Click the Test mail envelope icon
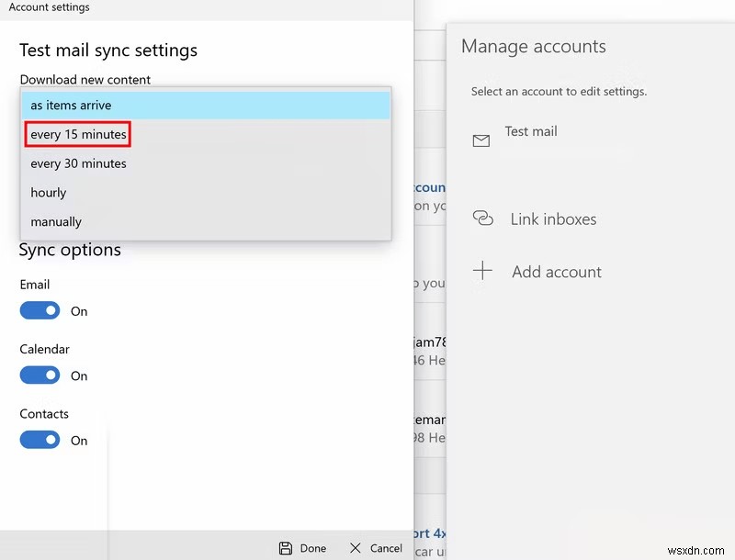This screenshot has width=735, height=560. pos(482,140)
